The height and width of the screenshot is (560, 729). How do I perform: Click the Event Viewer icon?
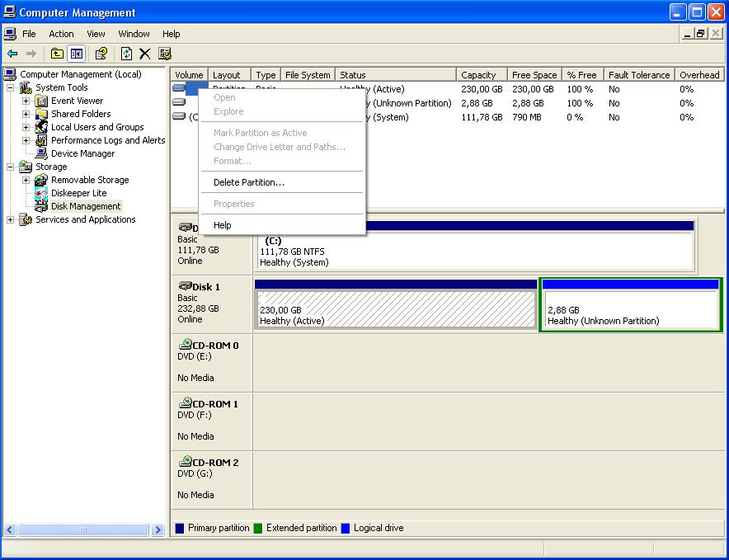[x=41, y=101]
